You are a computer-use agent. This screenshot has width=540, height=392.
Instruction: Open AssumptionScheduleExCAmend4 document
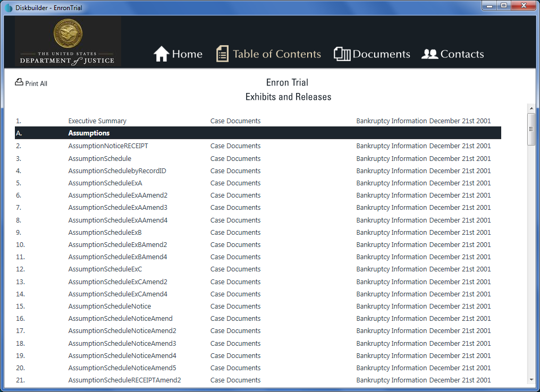pyautogui.click(x=118, y=294)
